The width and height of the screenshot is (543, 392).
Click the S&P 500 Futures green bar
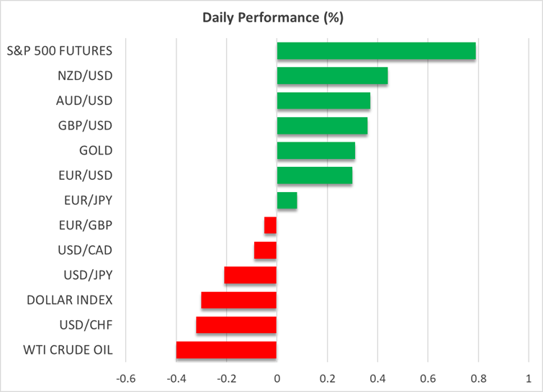click(376, 51)
